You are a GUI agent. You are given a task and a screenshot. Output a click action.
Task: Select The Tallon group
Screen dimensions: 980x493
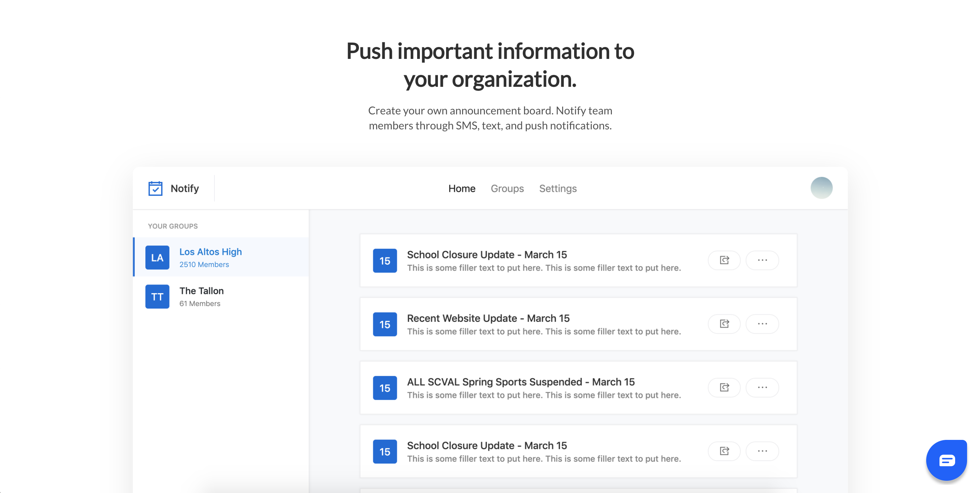click(x=201, y=291)
